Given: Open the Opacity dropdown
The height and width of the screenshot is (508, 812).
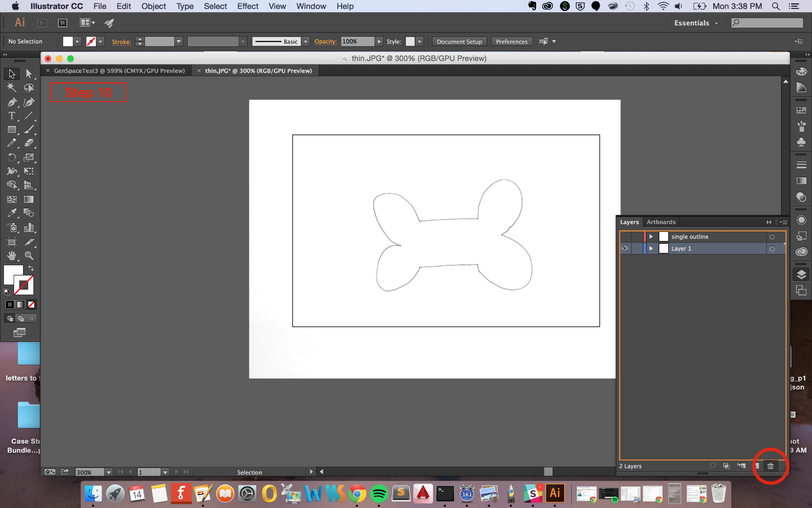Looking at the screenshot, I should point(379,41).
